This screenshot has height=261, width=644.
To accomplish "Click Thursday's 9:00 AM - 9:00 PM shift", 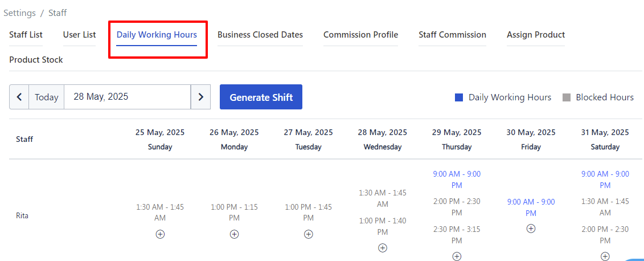I will point(457,180).
